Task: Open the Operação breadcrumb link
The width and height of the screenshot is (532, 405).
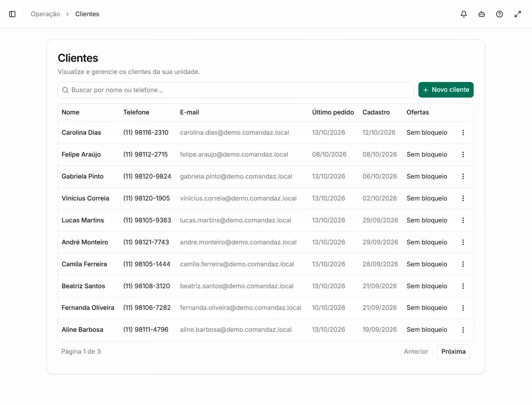Action: (46, 14)
